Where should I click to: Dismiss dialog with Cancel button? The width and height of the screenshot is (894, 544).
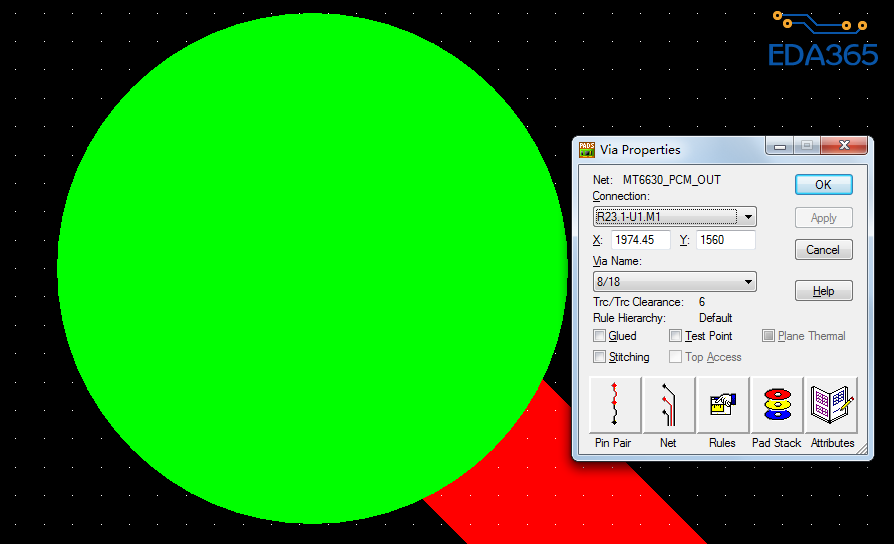[823, 250]
